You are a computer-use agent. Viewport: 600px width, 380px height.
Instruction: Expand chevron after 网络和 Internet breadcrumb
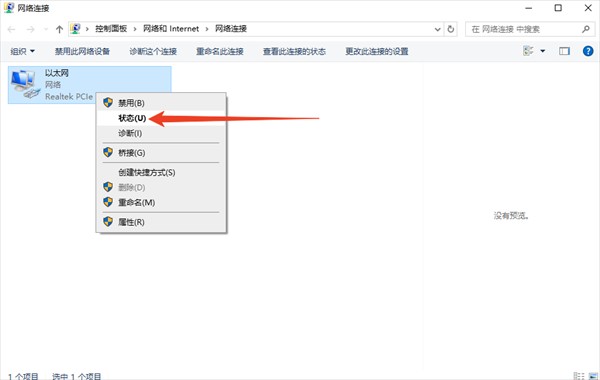[207, 29]
